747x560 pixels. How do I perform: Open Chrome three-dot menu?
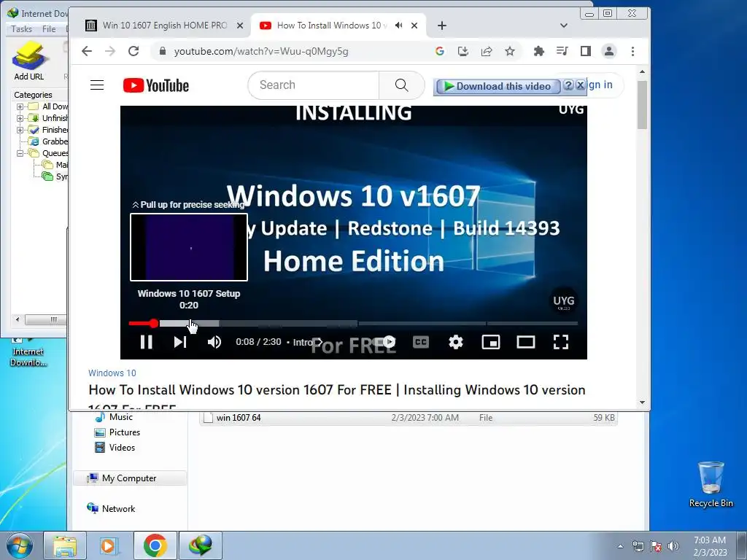tap(632, 51)
